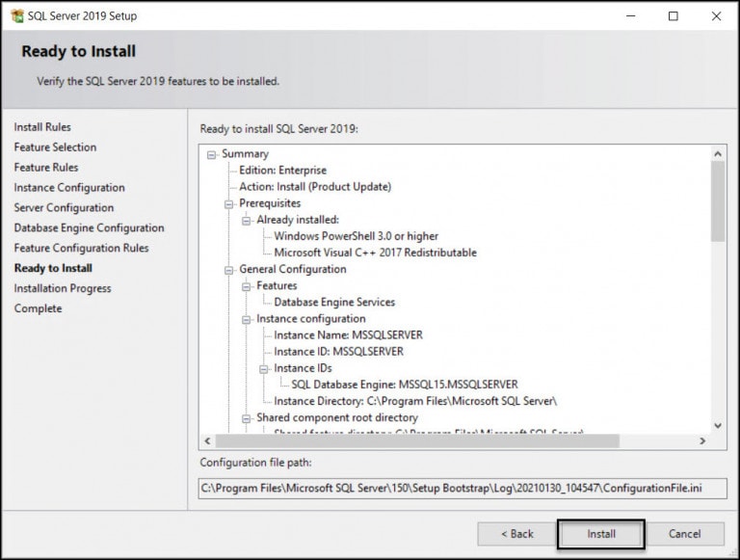This screenshot has width=740, height=560.
Task: Select the Ready to Install step
Action: 53,268
